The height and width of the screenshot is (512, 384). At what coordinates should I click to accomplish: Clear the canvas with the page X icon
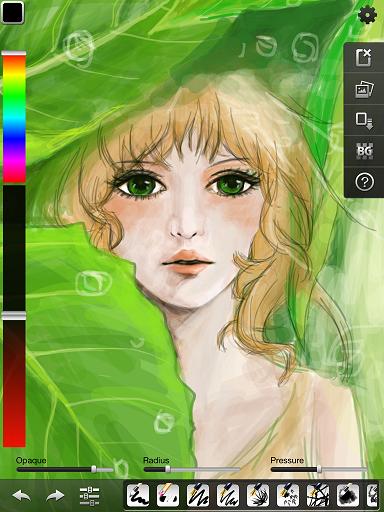pos(364,57)
